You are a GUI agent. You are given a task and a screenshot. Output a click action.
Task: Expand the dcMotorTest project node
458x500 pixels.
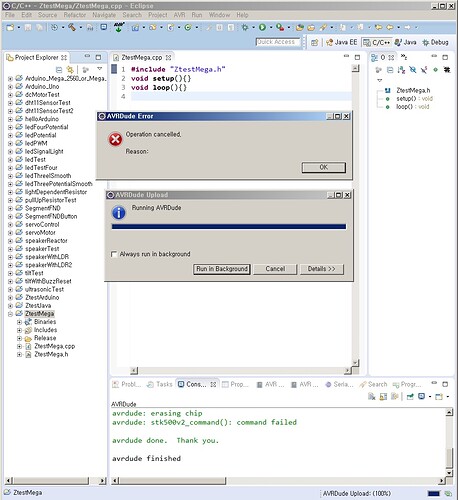click(x=10, y=95)
